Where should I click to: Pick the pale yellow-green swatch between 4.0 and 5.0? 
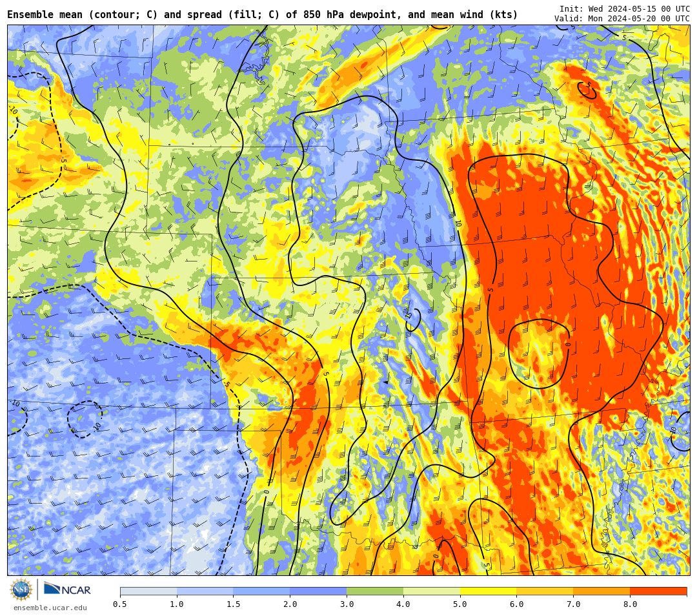[432, 591]
